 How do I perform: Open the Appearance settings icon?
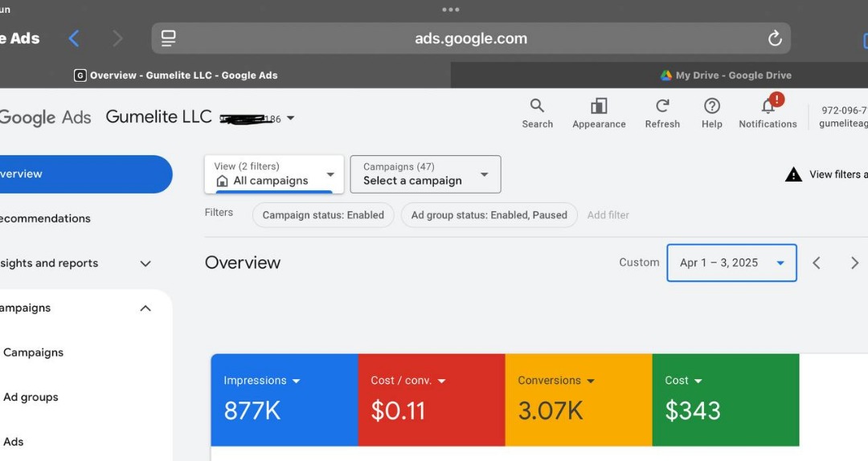599,113
